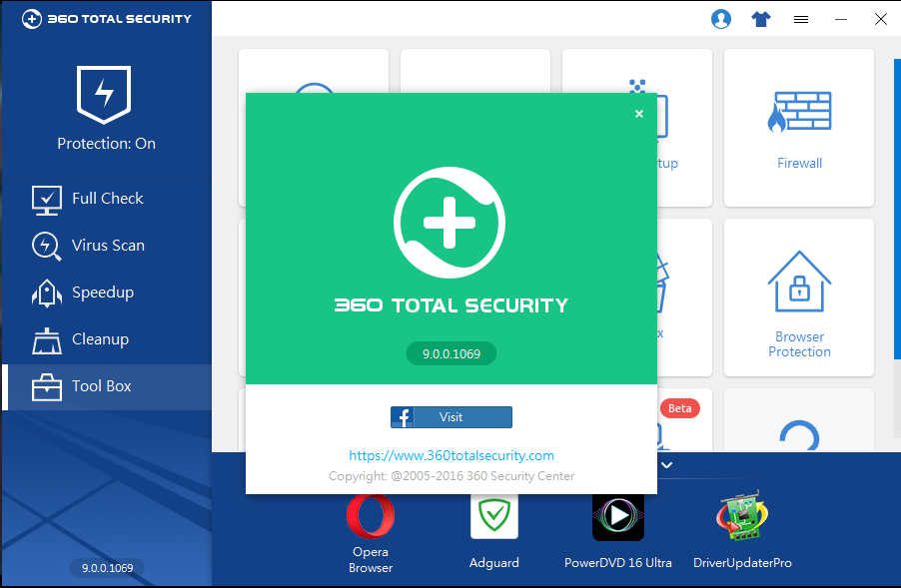The height and width of the screenshot is (588, 901).
Task: Open the Firewall tool
Action: point(799,128)
